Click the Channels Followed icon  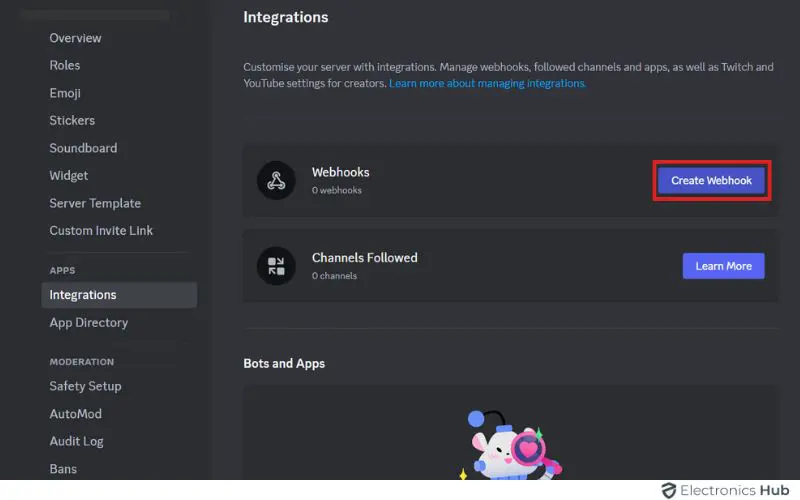(277, 265)
